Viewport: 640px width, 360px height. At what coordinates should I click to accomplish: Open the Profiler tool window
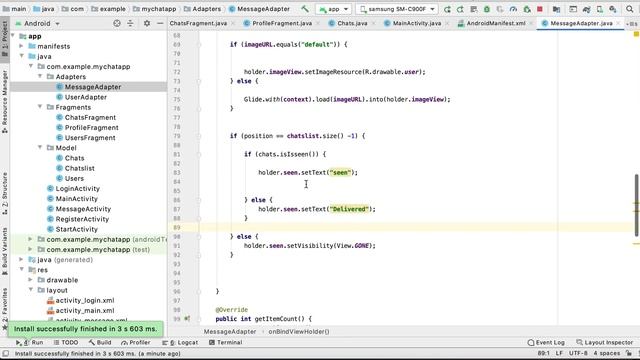point(136,342)
